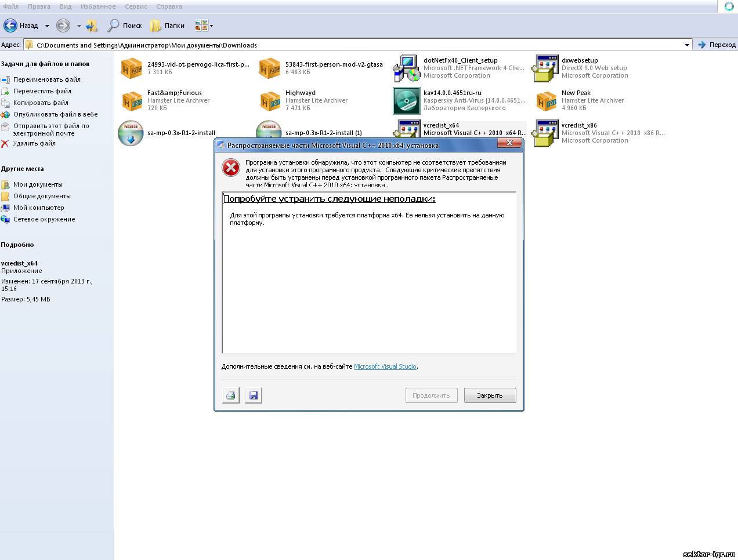Open the Файл menu
This screenshot has width=738, height=560.
(x=10, y=6)
